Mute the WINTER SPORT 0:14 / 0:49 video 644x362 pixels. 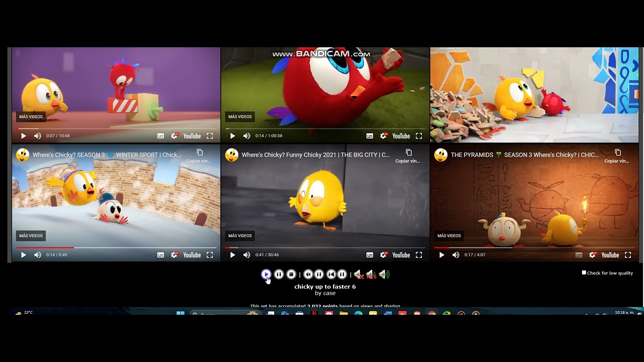point(38,255)
